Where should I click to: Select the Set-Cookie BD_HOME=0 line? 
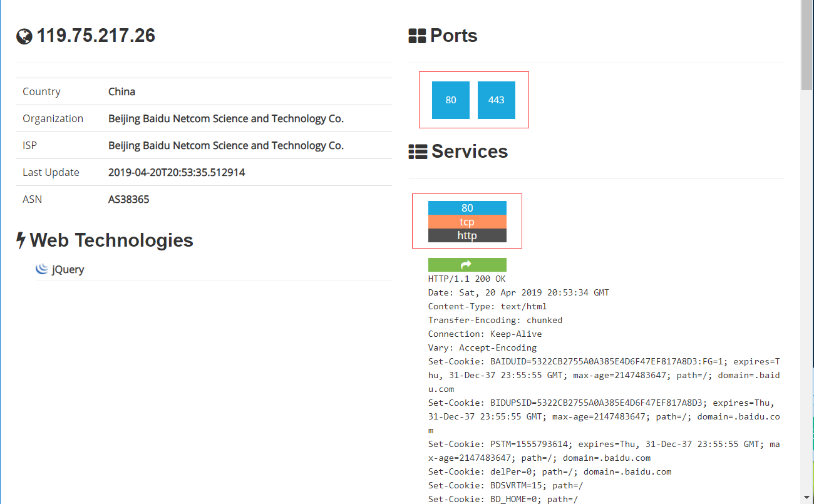503,499
